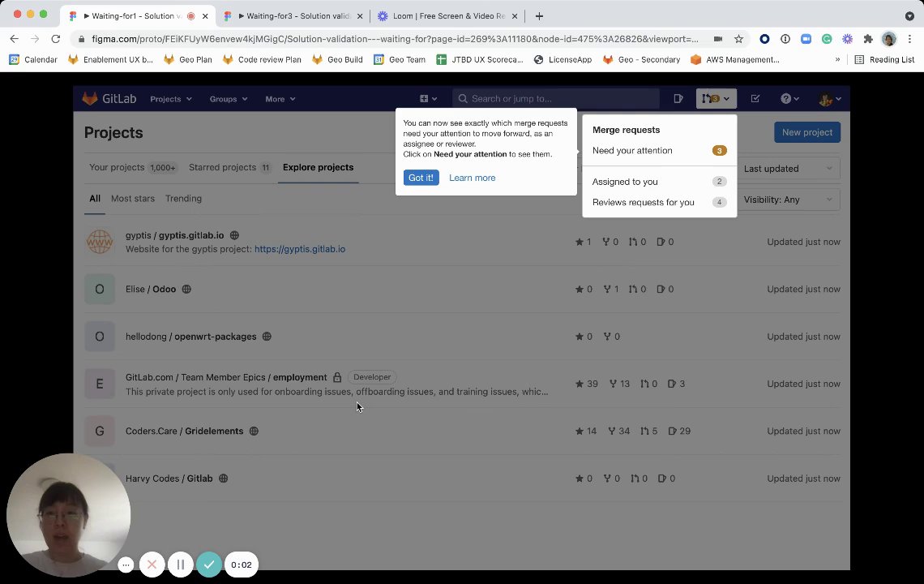Open the issues icon in GitLab navbar

point(678,98)
